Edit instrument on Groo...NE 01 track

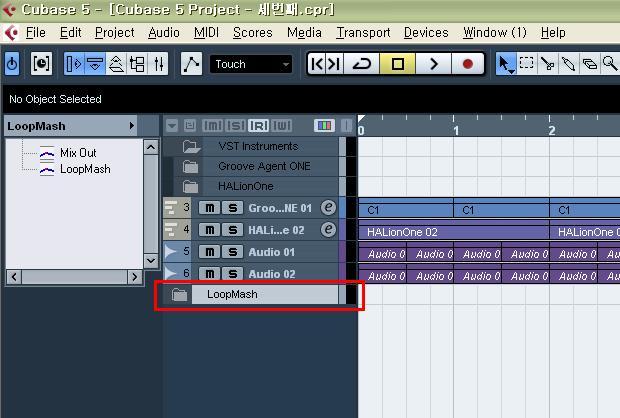[328, 207]
